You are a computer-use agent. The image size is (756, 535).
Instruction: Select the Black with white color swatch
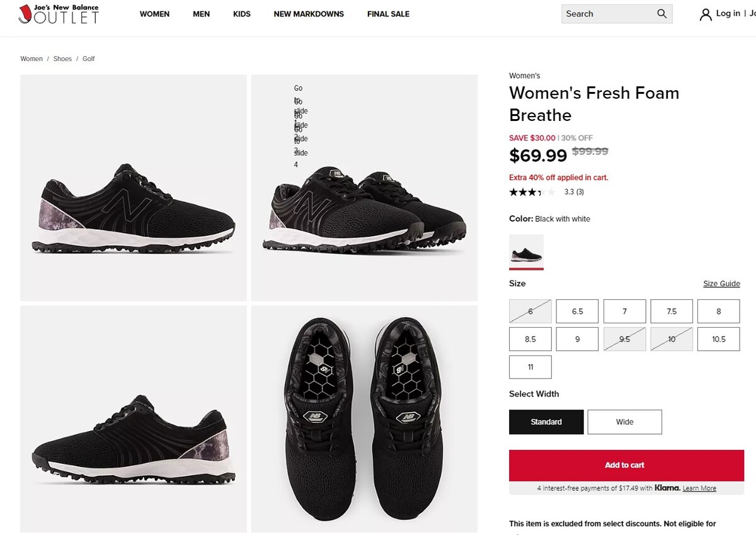(526, 251)
